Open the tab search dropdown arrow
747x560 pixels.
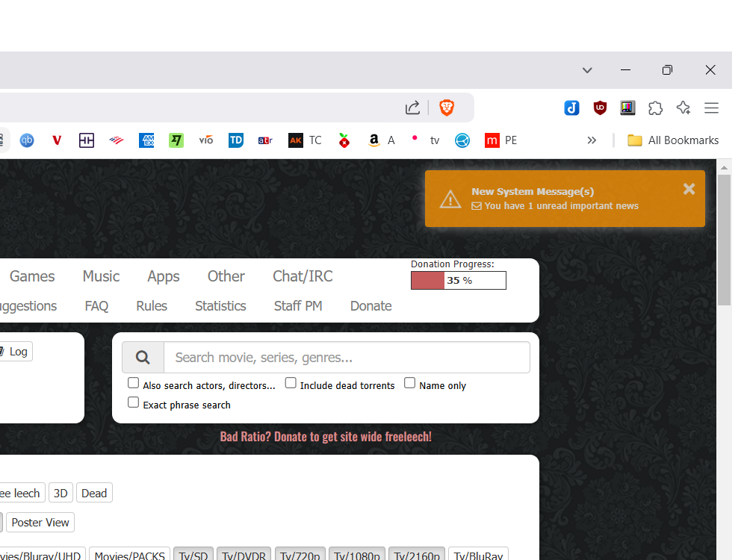[587, 70]
